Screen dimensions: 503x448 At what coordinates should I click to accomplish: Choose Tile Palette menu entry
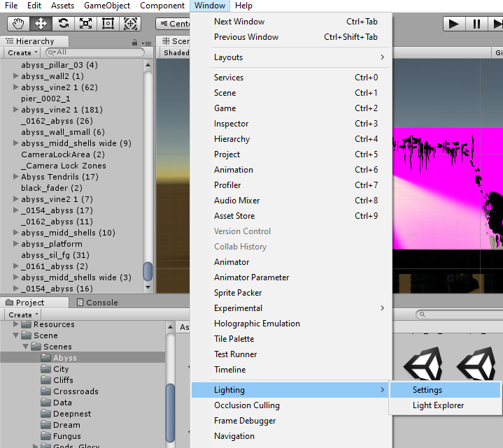point(291,339)
